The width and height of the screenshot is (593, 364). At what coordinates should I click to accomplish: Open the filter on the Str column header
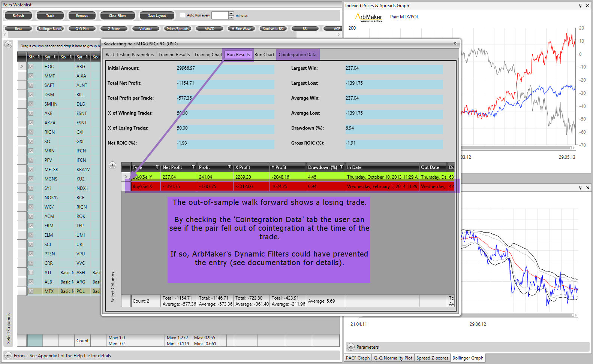click(x=39, y=57)
